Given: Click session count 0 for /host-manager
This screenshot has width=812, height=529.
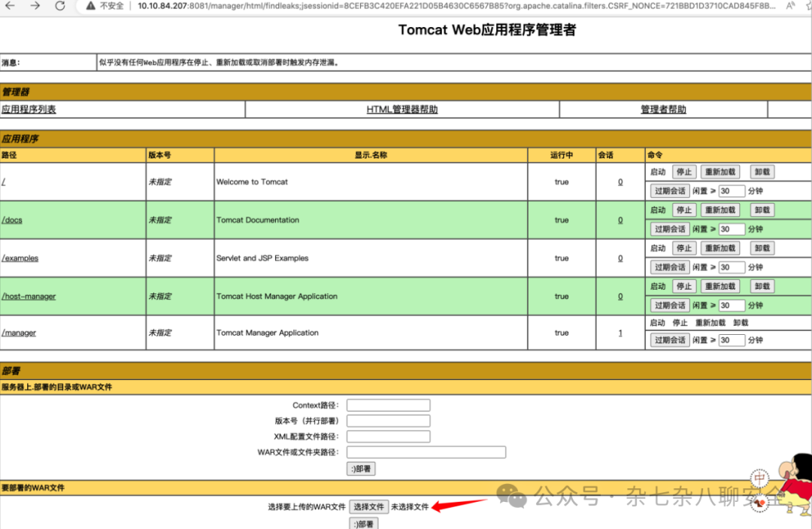Looking at the screenshot, I should 620,296.
